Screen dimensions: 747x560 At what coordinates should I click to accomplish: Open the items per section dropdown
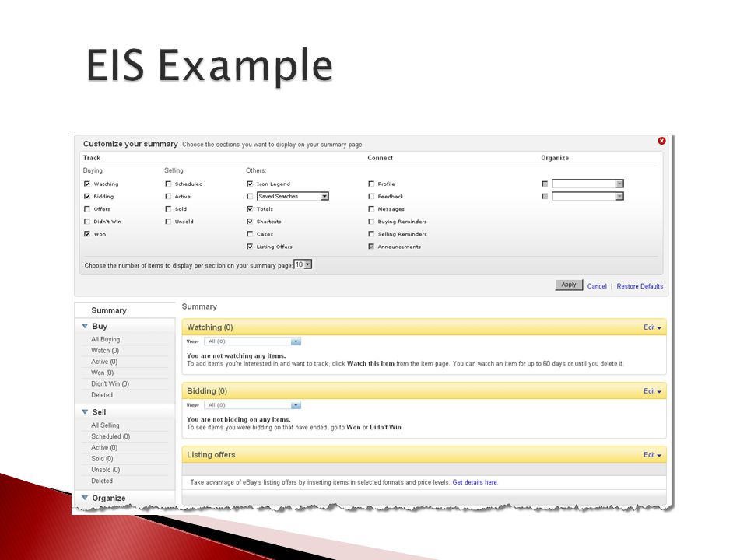(303, 264)
